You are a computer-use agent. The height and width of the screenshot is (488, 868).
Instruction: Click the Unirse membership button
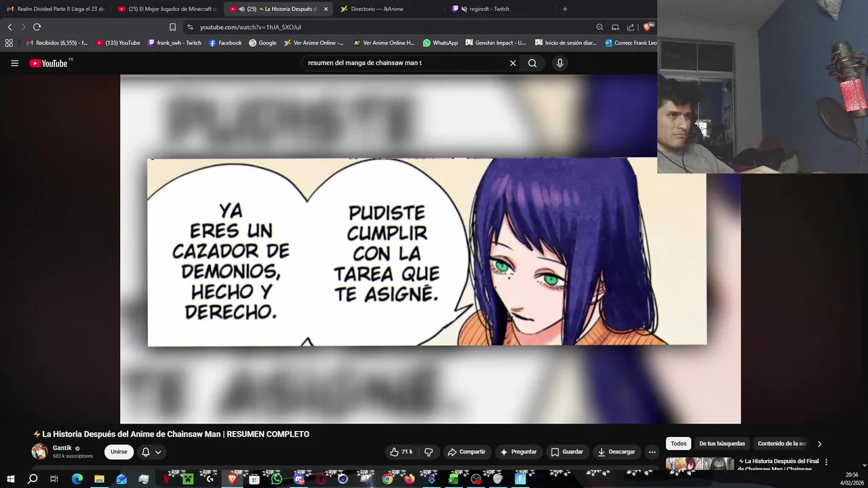(x=119, y=452)
